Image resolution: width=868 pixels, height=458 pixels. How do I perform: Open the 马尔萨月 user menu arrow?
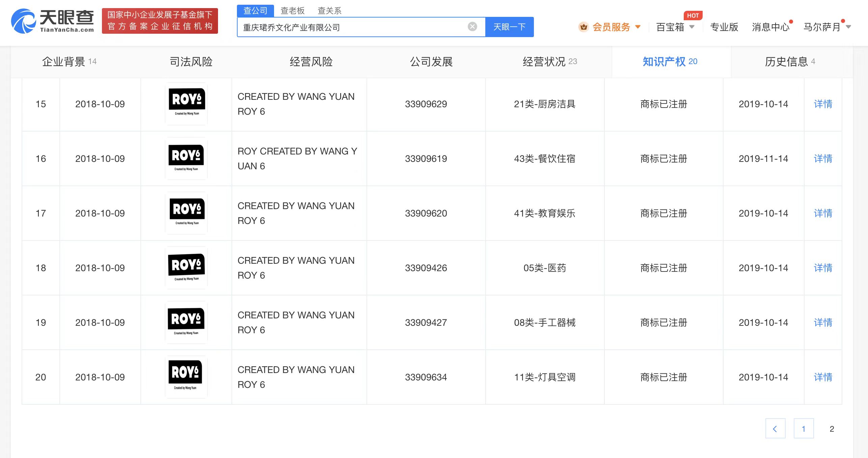tap(848, 27)
